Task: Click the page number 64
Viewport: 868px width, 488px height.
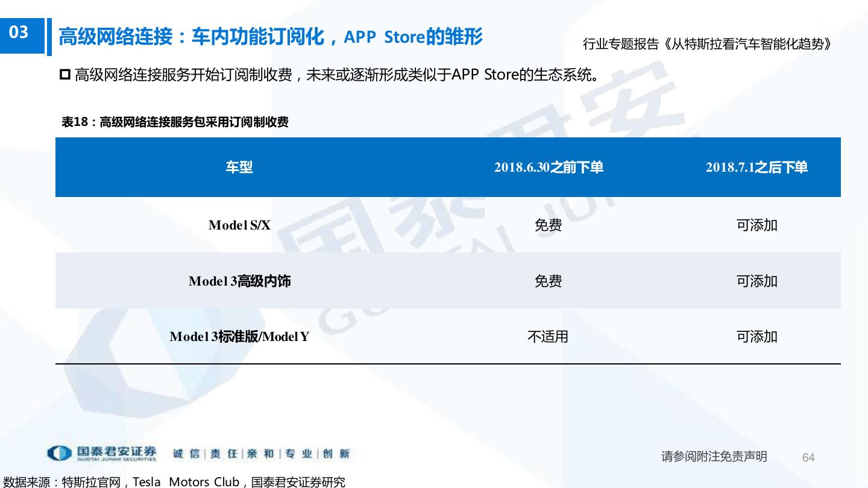Action: [808, 458]
